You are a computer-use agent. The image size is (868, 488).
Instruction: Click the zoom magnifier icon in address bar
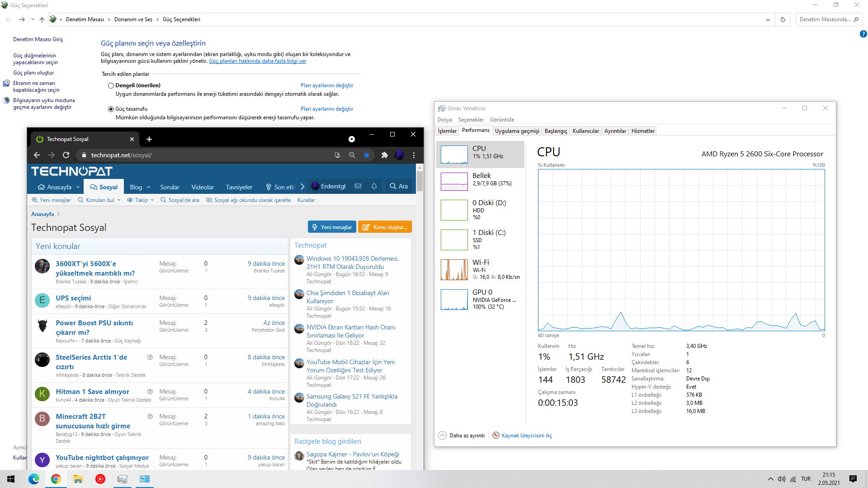coord(352,155)
